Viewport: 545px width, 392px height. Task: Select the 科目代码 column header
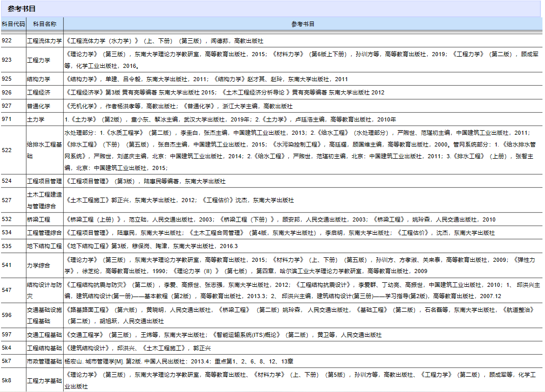[x=12, y=23]
